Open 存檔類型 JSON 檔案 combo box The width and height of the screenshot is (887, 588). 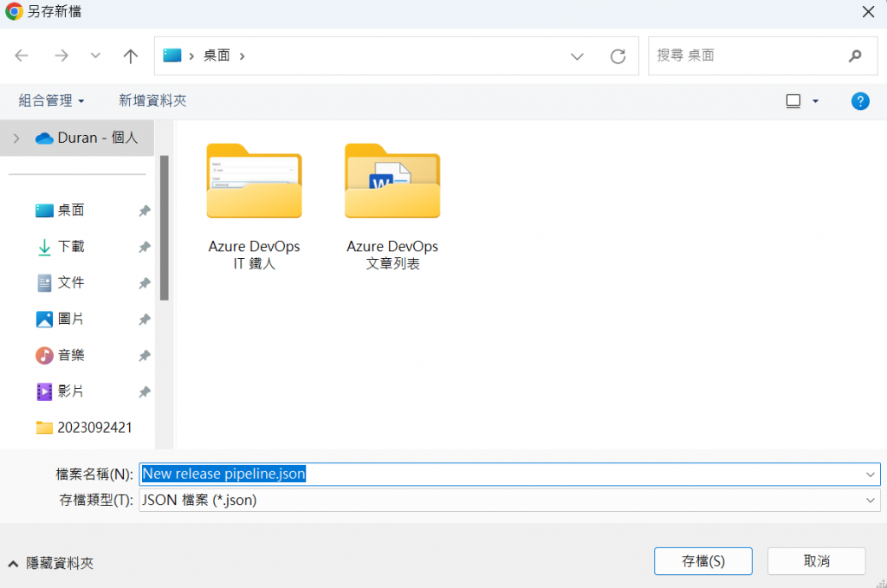pos(509,501)
